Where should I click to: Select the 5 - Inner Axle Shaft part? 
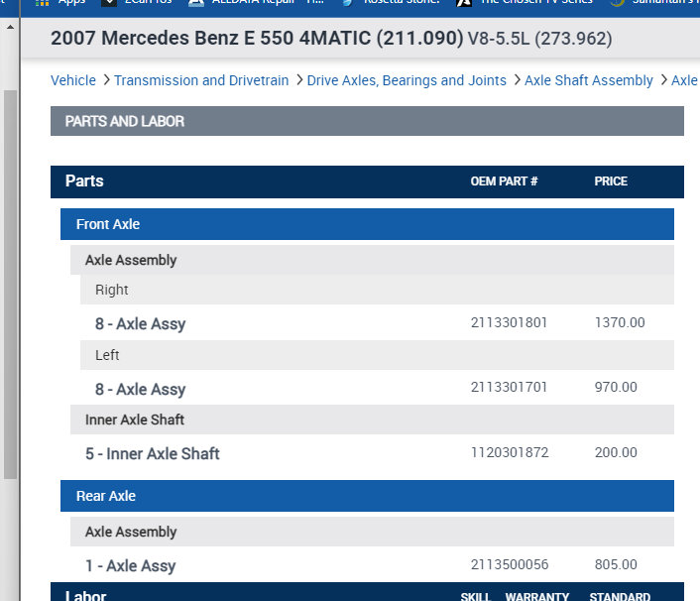(152, 453)
